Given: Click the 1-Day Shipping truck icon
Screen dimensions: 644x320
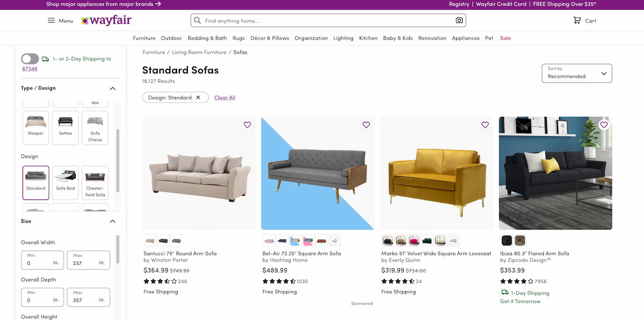Looking at the screenshot, I should 505,293.
